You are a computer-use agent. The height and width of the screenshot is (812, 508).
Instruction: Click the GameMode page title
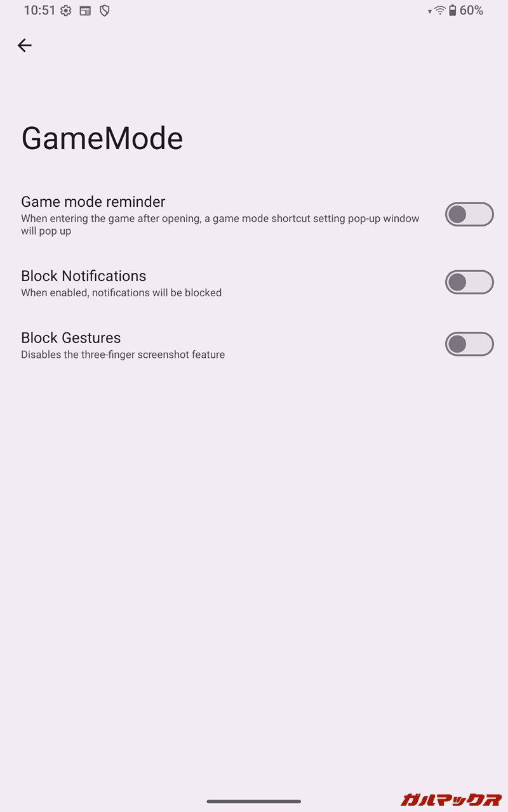pyautogui.click(x=102, y=138)
